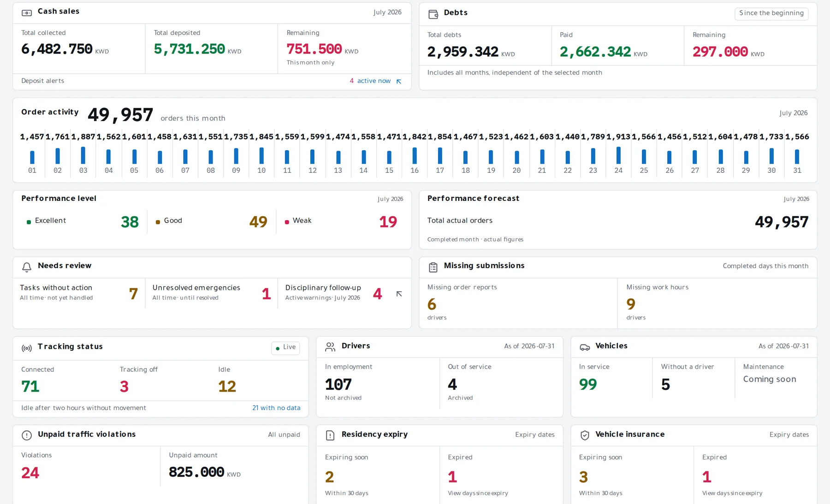Screen dimensions: 830x504
Task: Open Disciplinary follow-up arrow icon
Action: [399, 294]
